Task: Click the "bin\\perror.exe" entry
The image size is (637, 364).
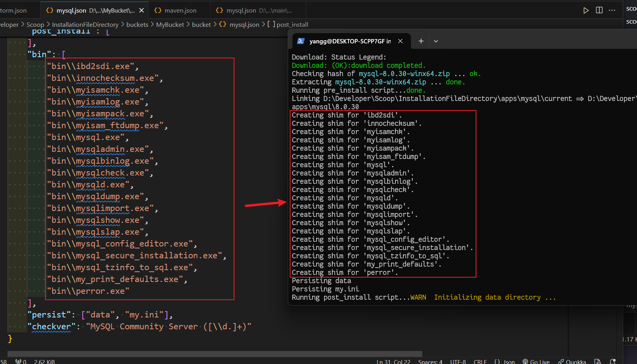Action: pyautogui.click(x=88, y=291)
